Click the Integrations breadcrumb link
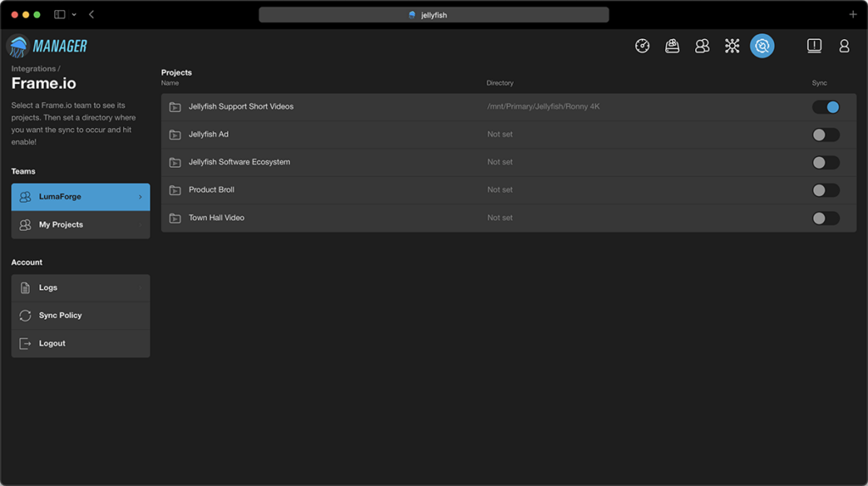The image size is (868, 486). pos(33,69)
